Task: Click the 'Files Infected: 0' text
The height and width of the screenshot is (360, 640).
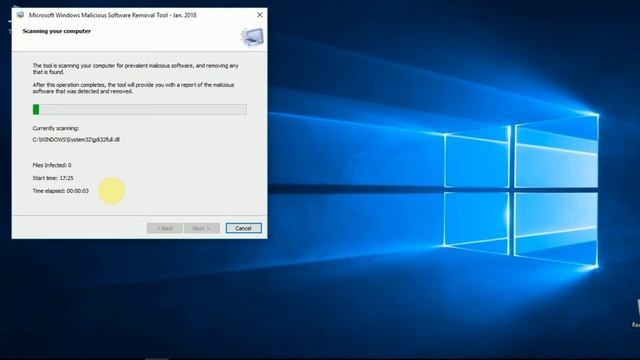Action: pyautogui.click(x=52, y=165)
